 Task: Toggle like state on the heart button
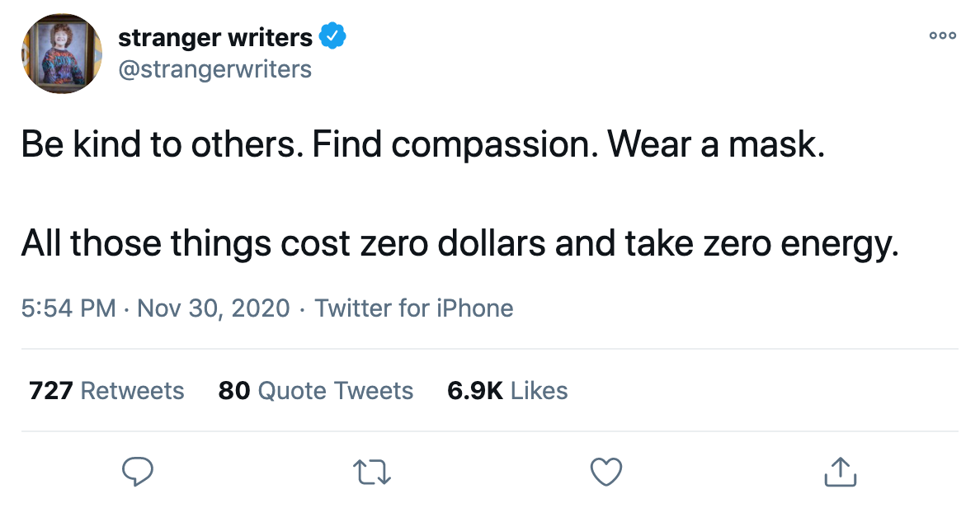point(606,471)
